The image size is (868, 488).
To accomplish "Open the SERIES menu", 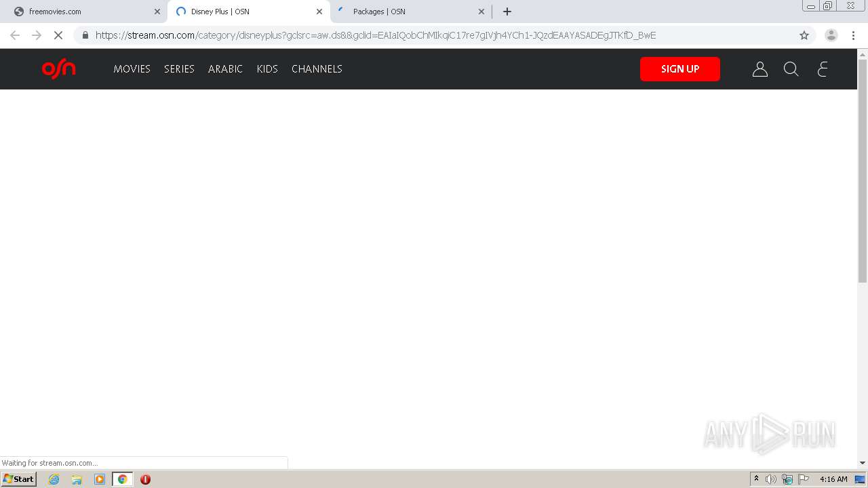I will pyautogui.click(x=179, y=68).
